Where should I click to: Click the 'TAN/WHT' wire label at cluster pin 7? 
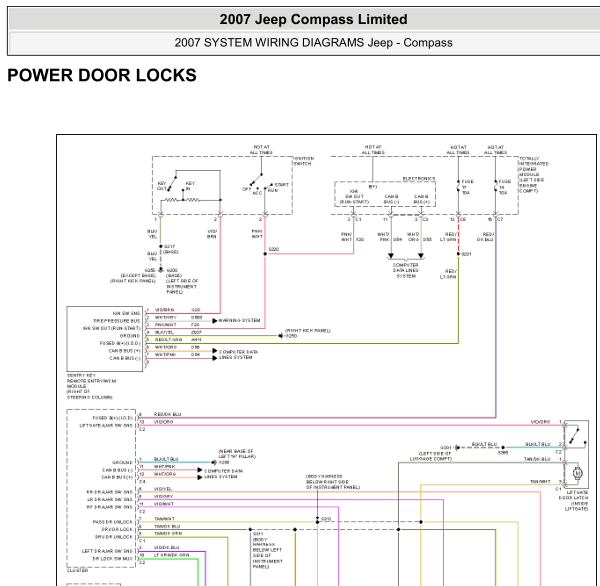(164, 519)
